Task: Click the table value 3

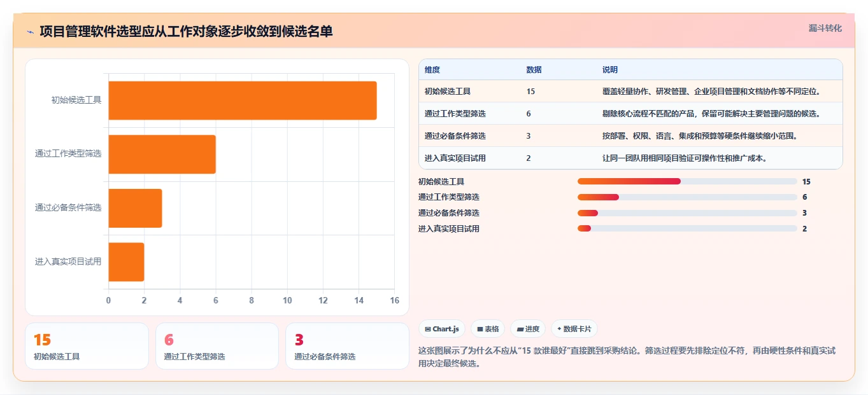Action: [x=529, y=136]
